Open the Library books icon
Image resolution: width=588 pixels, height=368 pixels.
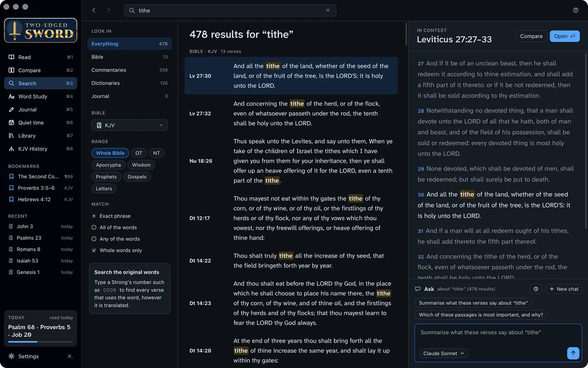click(11, 135)
